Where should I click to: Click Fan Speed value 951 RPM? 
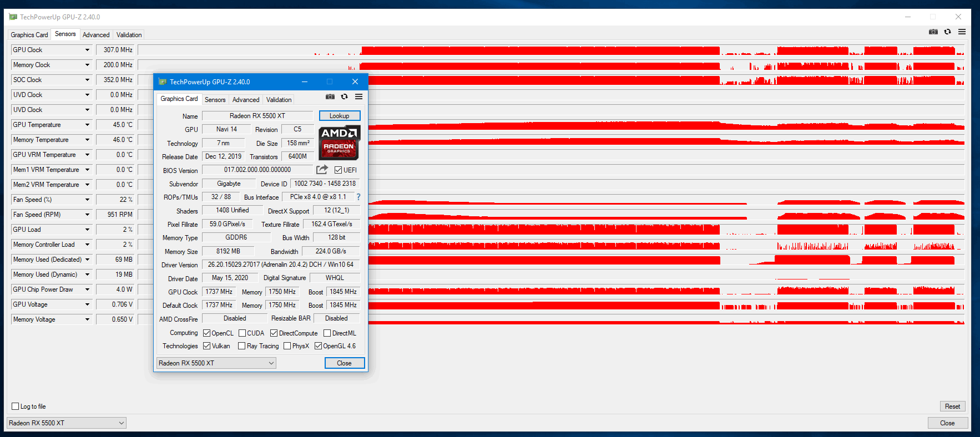click(x=115, y=215)
